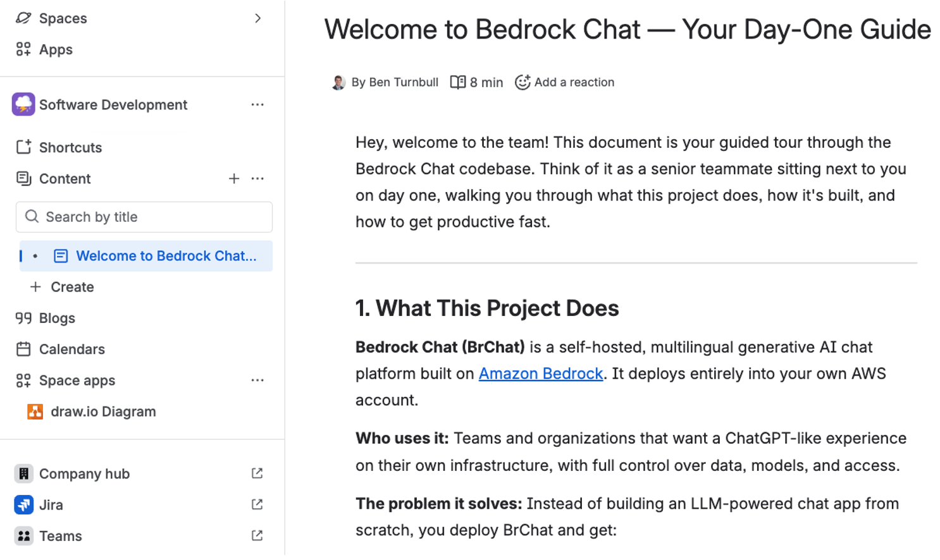Screen dimensions: 940x560
Task: Open Teams from the sidebar
Action: (60, 536)
